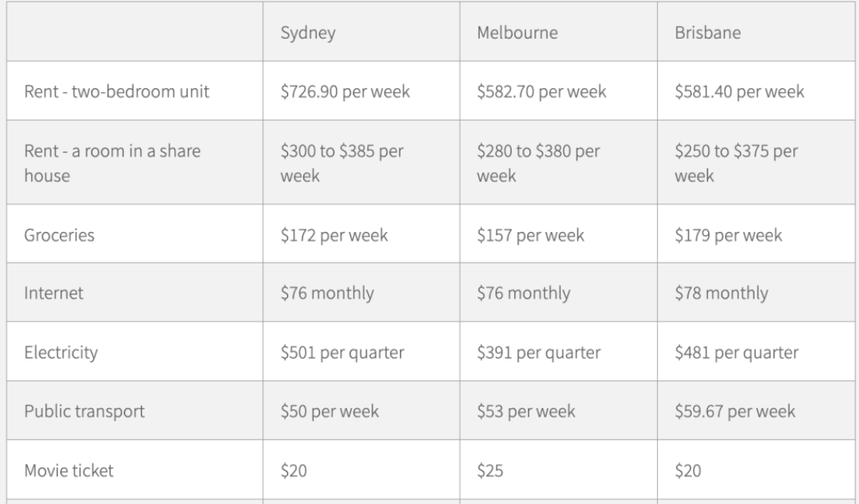This screenshot has width=859, height=504.
Task: Select the 'Rent - two-bedroom unit' row label
Action: (x=117, y=91)
